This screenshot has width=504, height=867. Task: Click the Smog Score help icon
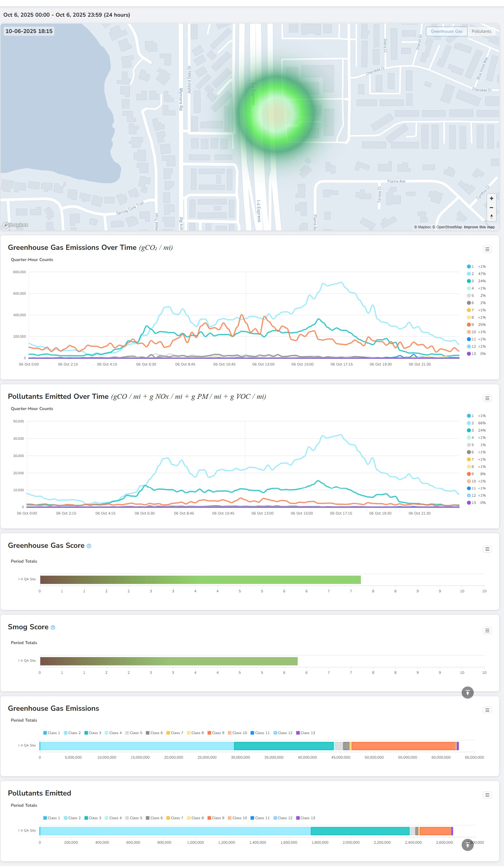53,627
